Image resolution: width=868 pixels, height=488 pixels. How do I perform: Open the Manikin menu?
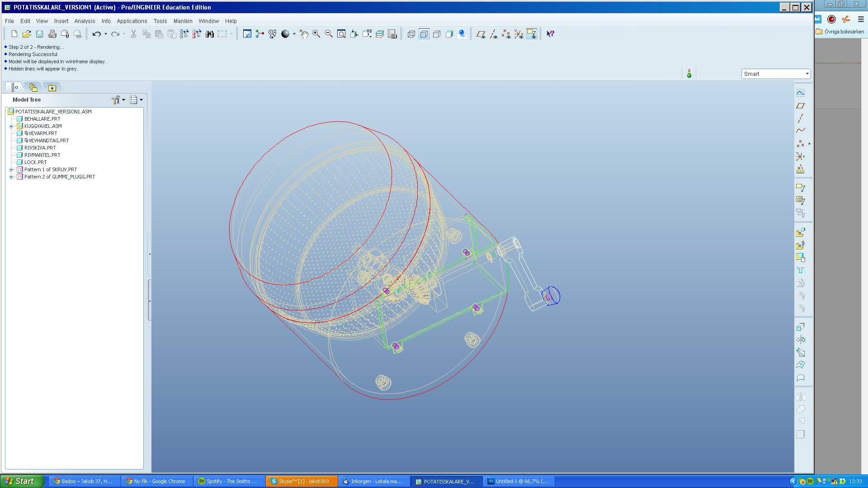pos(183,21)
